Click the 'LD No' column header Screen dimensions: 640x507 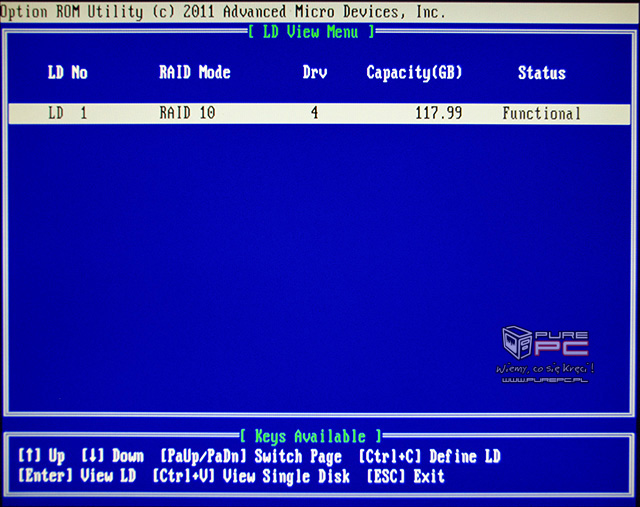tap(68, 73)
